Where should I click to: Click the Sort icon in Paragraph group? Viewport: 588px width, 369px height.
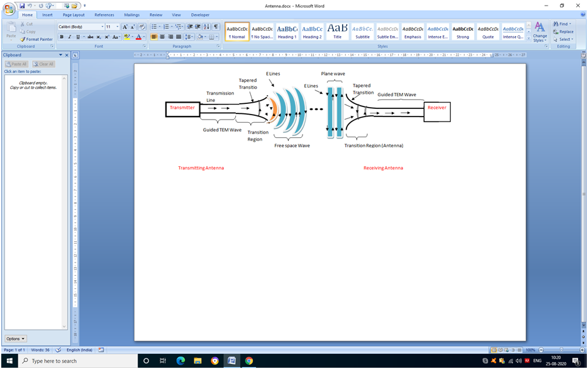207,27
